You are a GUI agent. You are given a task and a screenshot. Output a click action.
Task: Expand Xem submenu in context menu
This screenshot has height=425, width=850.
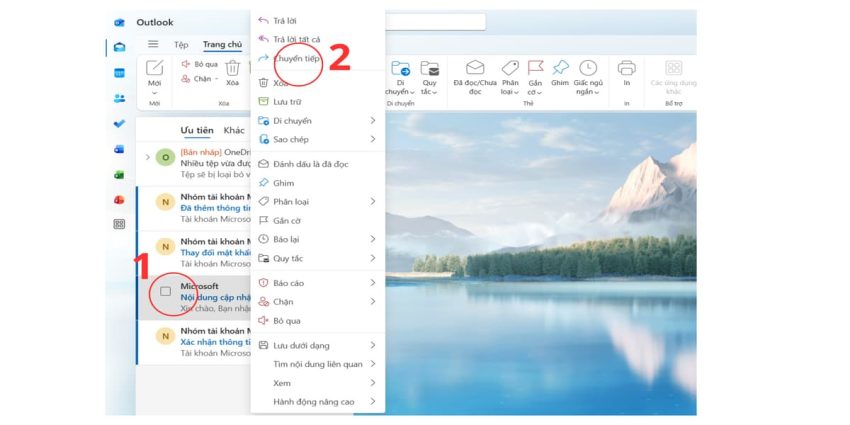point(318,383)
